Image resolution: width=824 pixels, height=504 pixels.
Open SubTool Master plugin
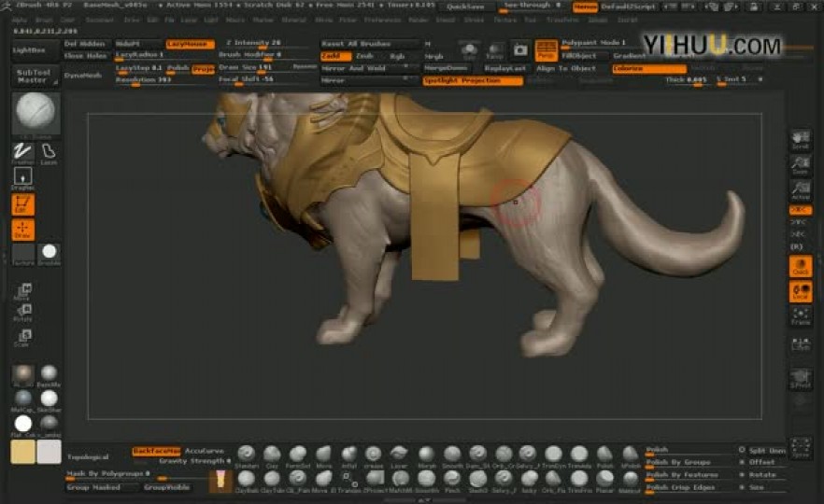pyautogui.click(x=34, y=77)
